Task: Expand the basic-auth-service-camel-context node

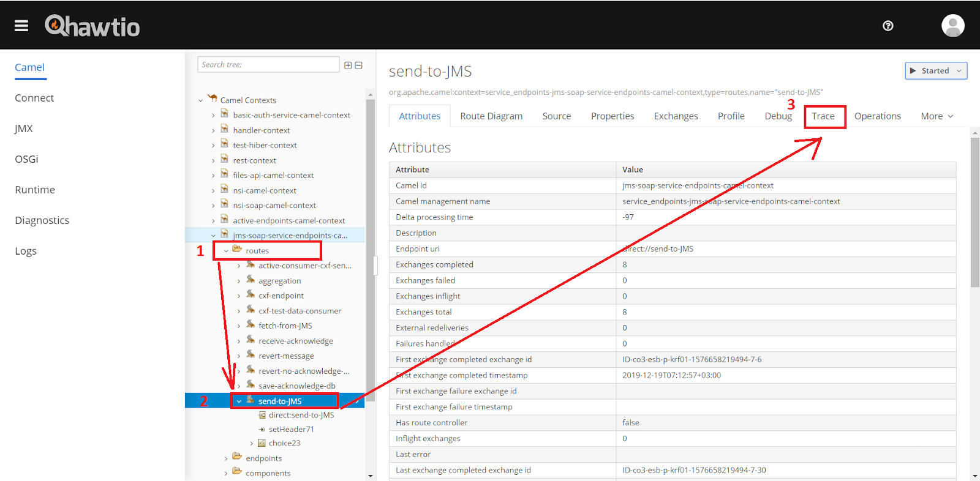Action: point(213,115)
